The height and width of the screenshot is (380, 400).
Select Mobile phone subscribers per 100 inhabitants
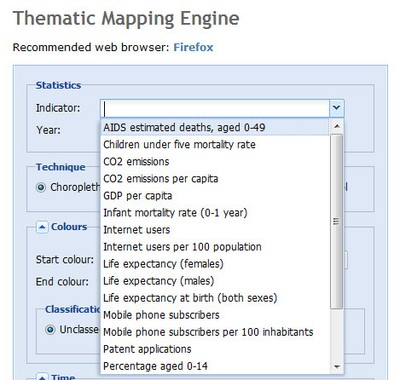215,332
